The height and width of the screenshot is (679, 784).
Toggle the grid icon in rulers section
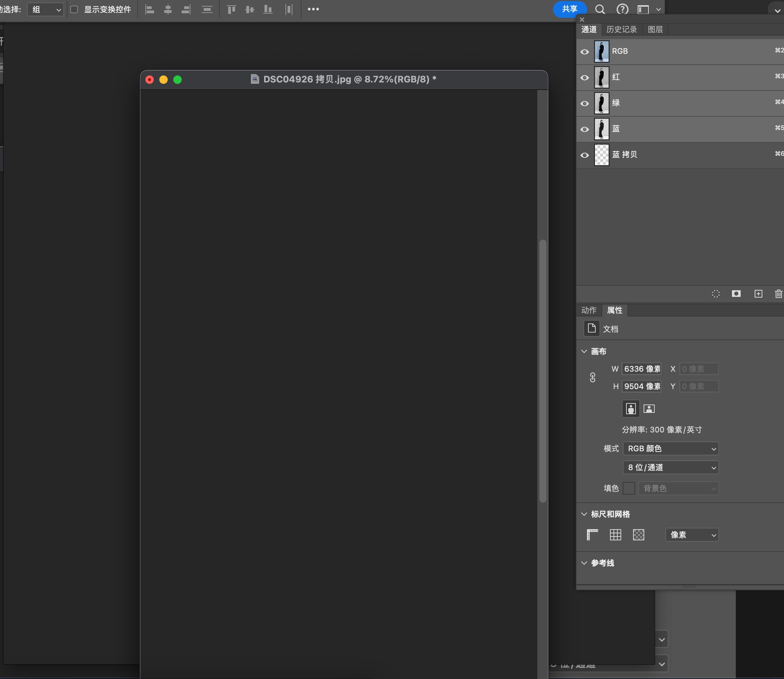pyautogui.click(x=615, y=535)
